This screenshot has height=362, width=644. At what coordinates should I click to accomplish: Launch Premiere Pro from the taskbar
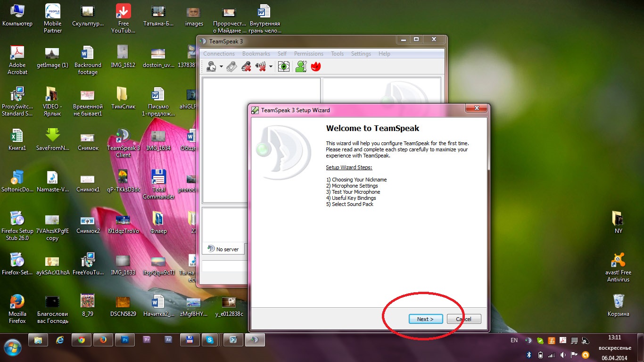pos(147,340)
